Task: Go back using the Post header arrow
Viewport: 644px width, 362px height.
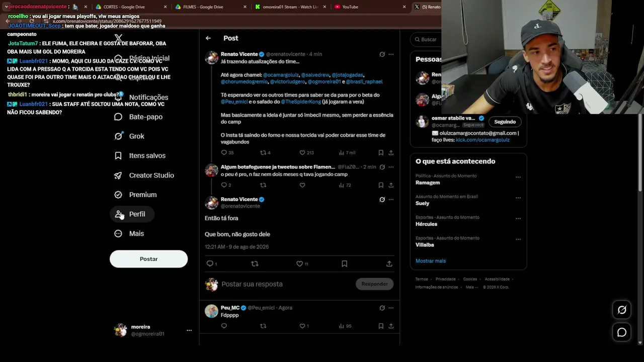Action: (208, 38)
